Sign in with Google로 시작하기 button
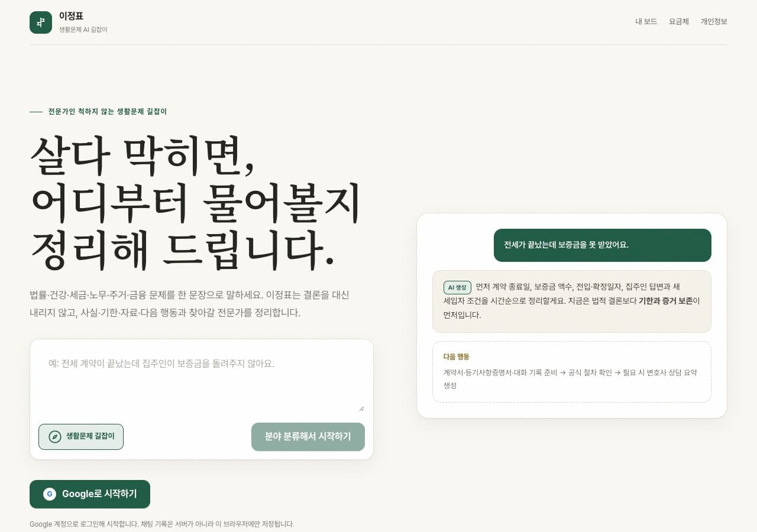 coord(90,494)
